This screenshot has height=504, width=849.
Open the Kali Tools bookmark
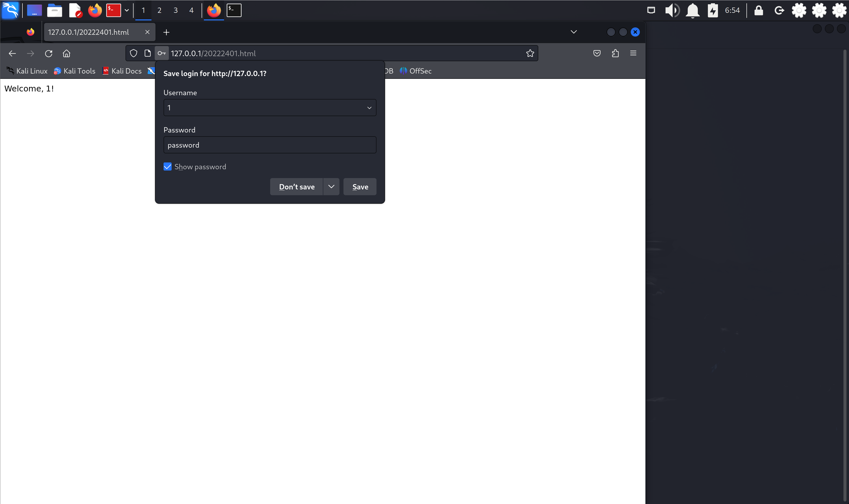click(x=75, y=71)
